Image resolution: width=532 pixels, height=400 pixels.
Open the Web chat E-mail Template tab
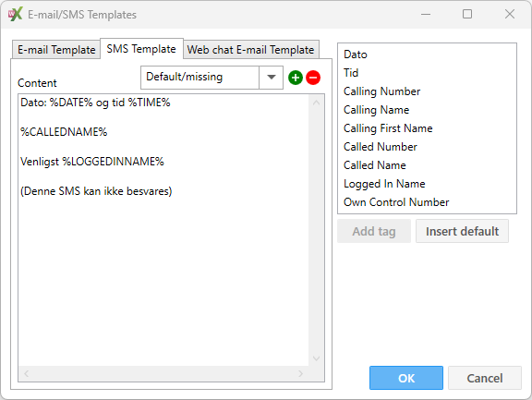click(250, 50)
